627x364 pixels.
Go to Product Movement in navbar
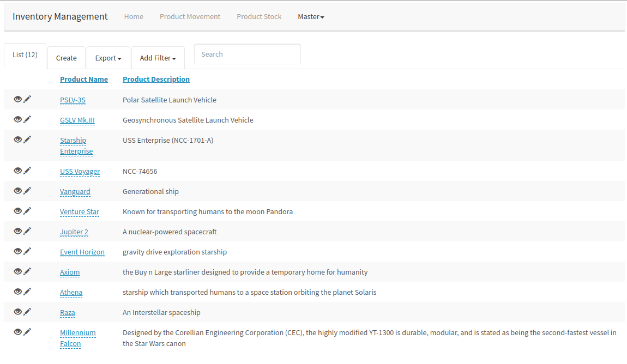190,17
